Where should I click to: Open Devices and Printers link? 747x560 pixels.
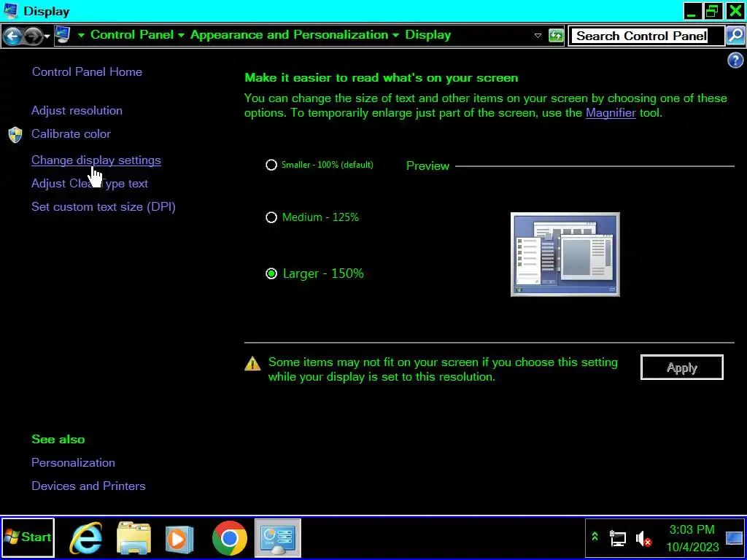(88, 486)
